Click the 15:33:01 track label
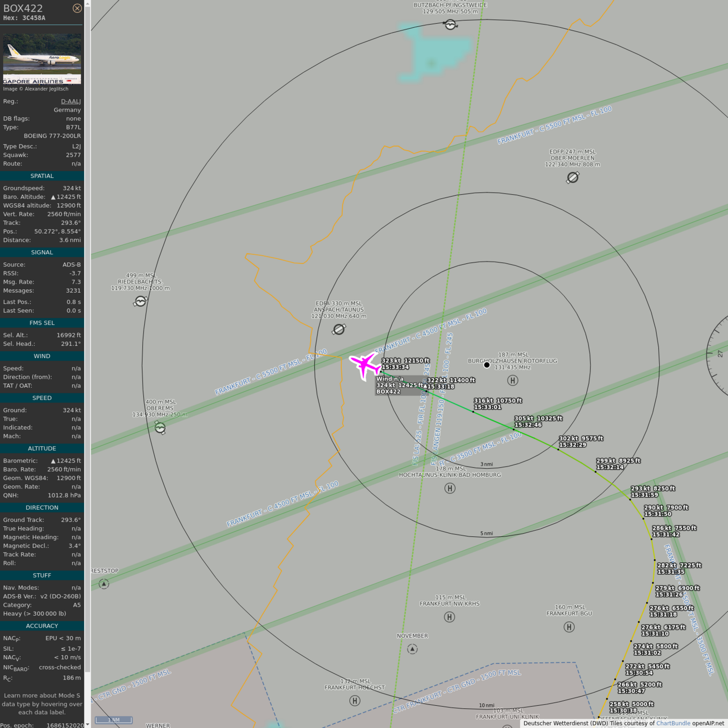This screenshot has width=728, height=728. [487, 407]
